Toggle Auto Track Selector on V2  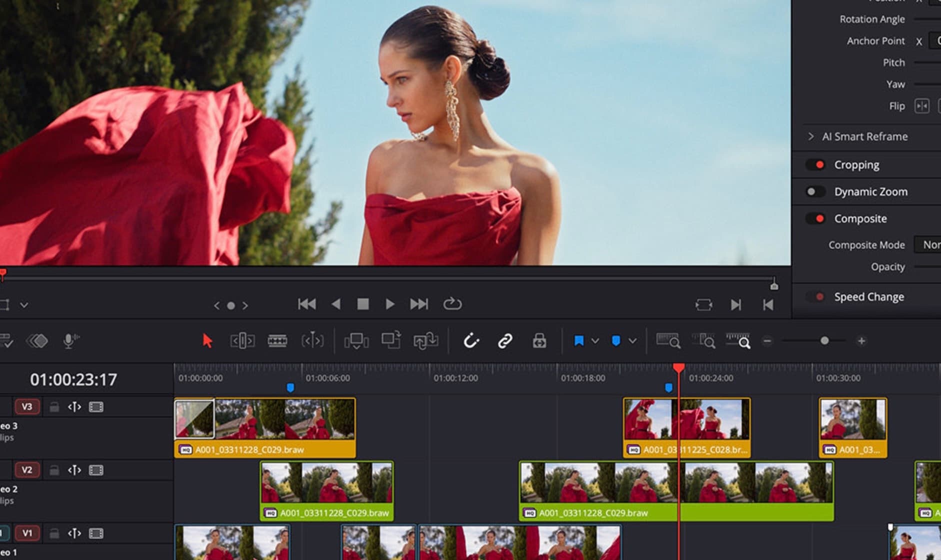click(74, 470)
